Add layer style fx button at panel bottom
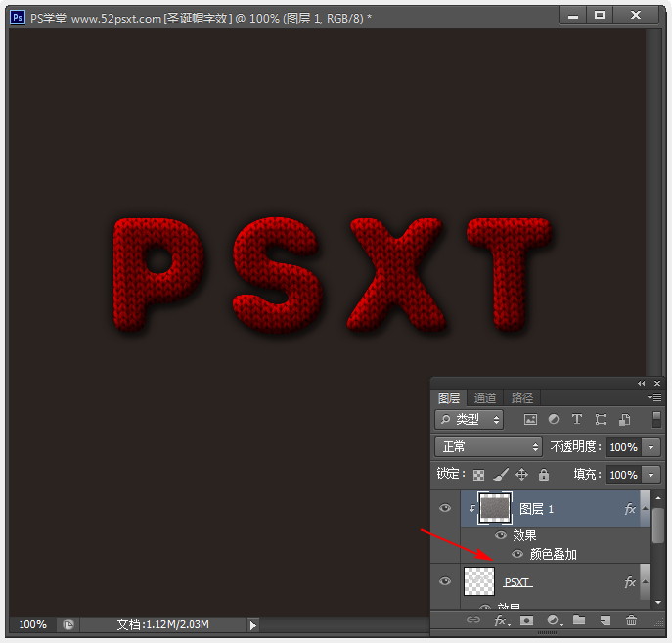 coord(502,620)
